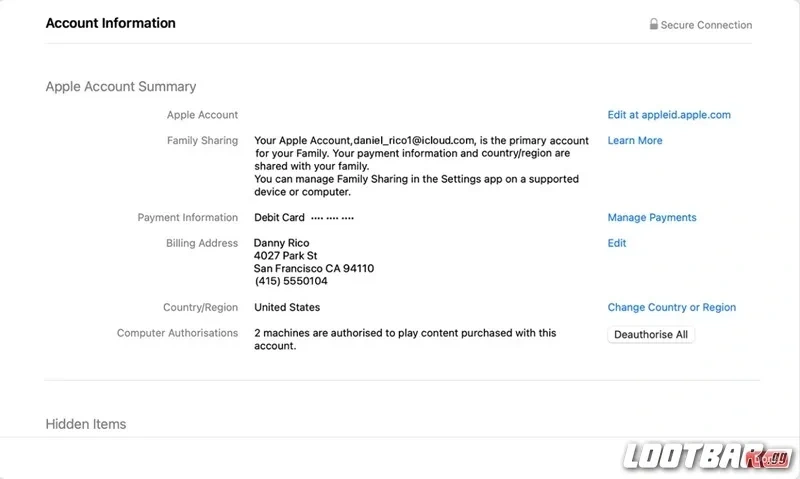
Task: Click the manage Family Sharing in Settings sentence
Action: [416, 185]
